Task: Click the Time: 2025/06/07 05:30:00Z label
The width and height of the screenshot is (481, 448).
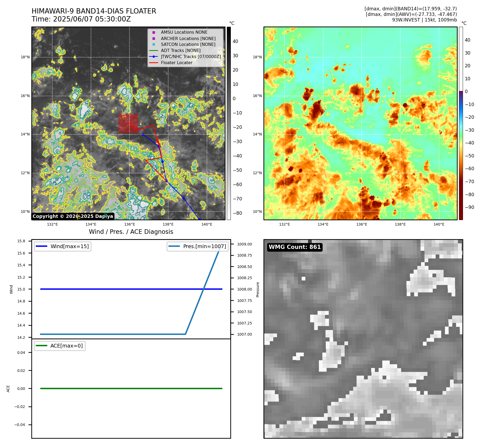Action: click(81, 19)
